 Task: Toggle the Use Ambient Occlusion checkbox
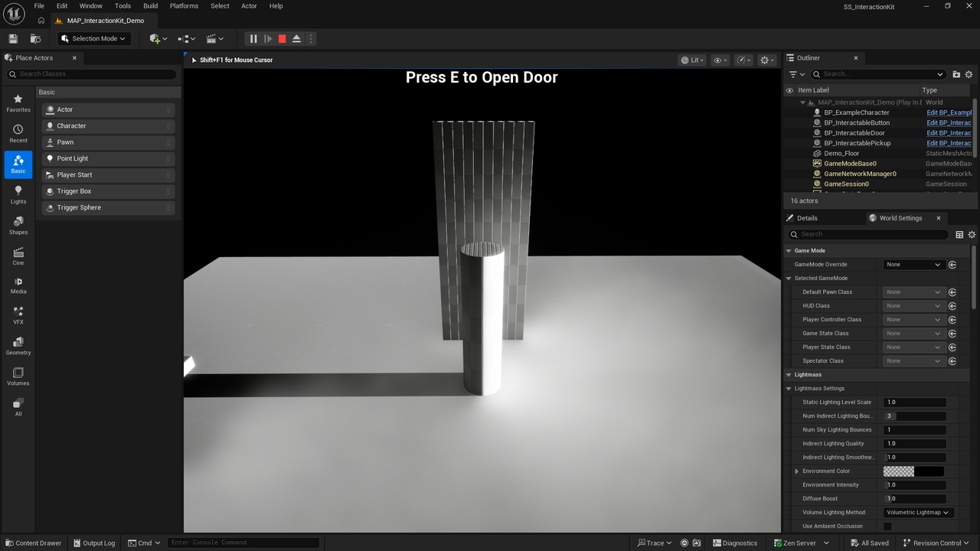coord(887,526)
